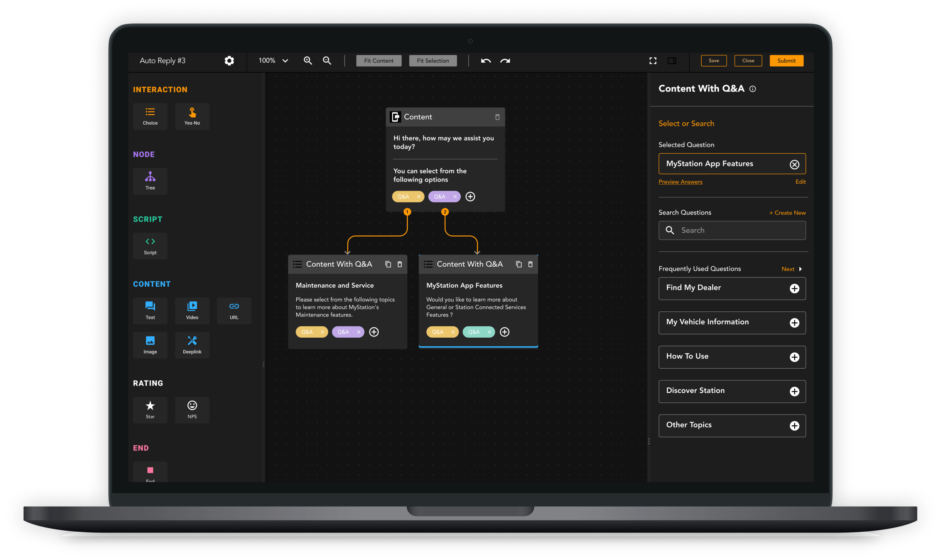
Task: Add the How To Use question
Action: click(794, 357)
